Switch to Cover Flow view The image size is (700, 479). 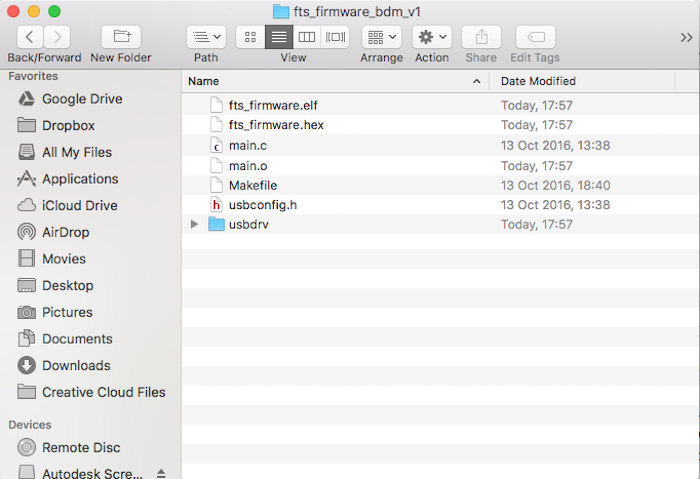pyautogui.click(x=335, y=37)
